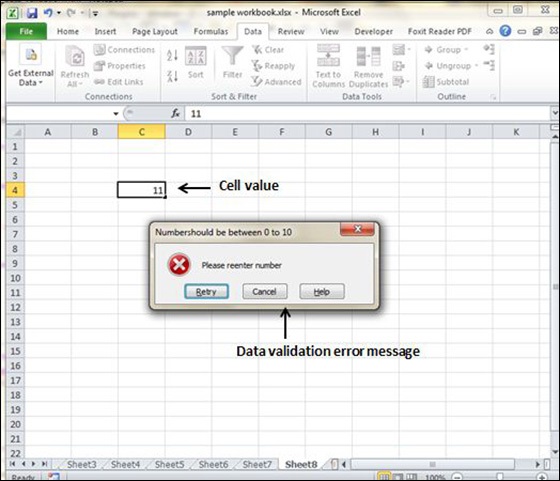Viewport: 560px width, 481px height.
Task: Select column C header
Action: tap(141, 132)
